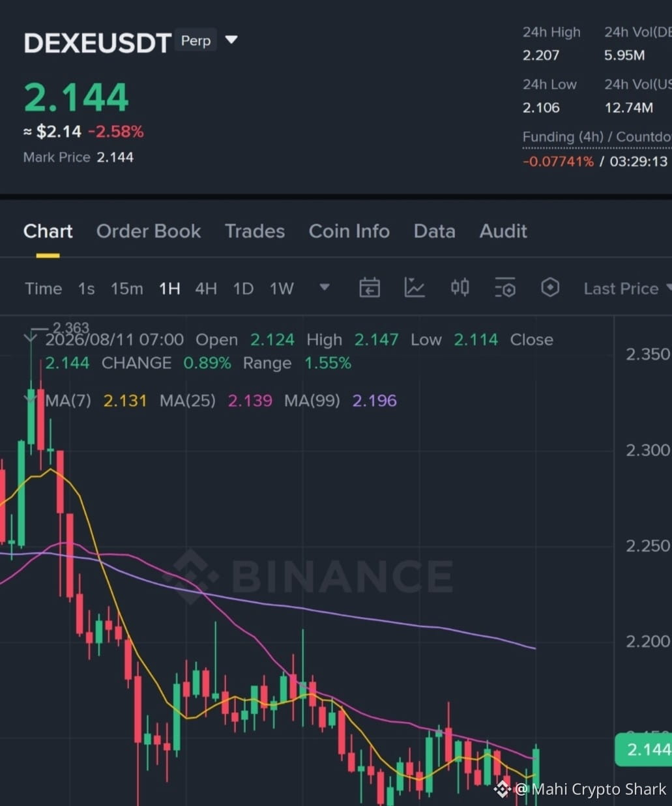672x806 pixels.
Task: Open the Audit tab
Action: (503, 231)
